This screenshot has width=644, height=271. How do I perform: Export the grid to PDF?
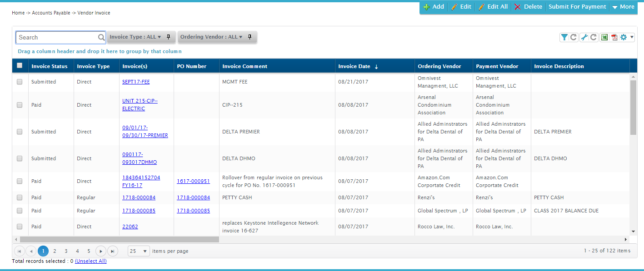614,37
